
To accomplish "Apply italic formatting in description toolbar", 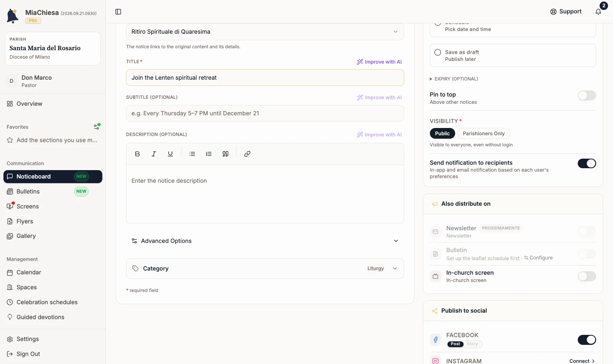I will point(154,154).
